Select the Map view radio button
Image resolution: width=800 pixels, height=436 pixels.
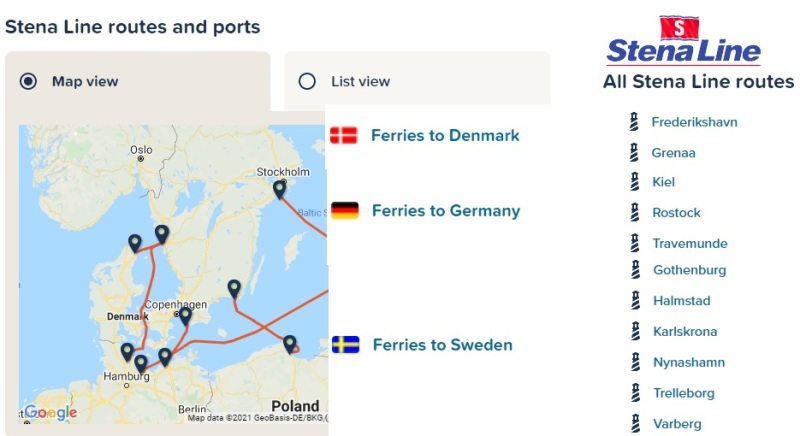pyautogui.click(x=28, y=82)
